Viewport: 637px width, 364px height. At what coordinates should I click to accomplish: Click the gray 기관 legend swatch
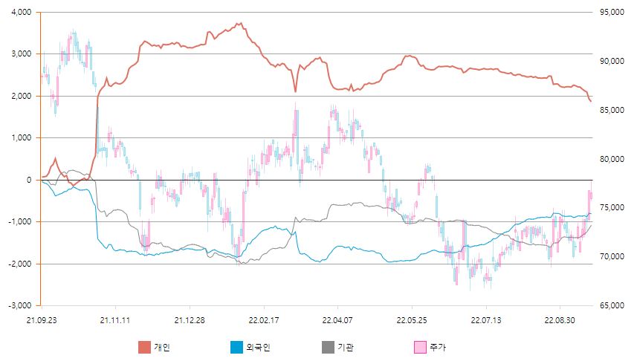pos(329,347)
